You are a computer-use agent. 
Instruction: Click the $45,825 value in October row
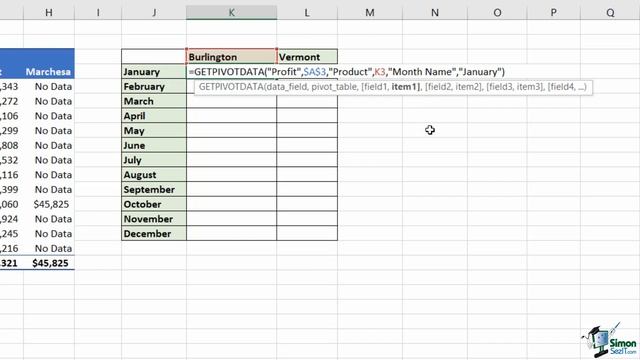pos(51,204)
